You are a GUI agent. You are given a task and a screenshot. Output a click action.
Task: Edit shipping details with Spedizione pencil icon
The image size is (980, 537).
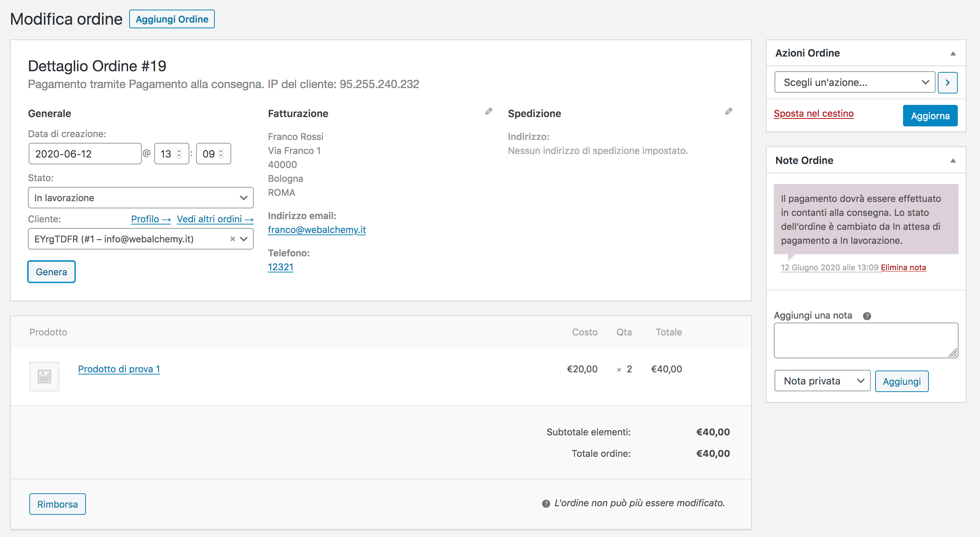728,111
